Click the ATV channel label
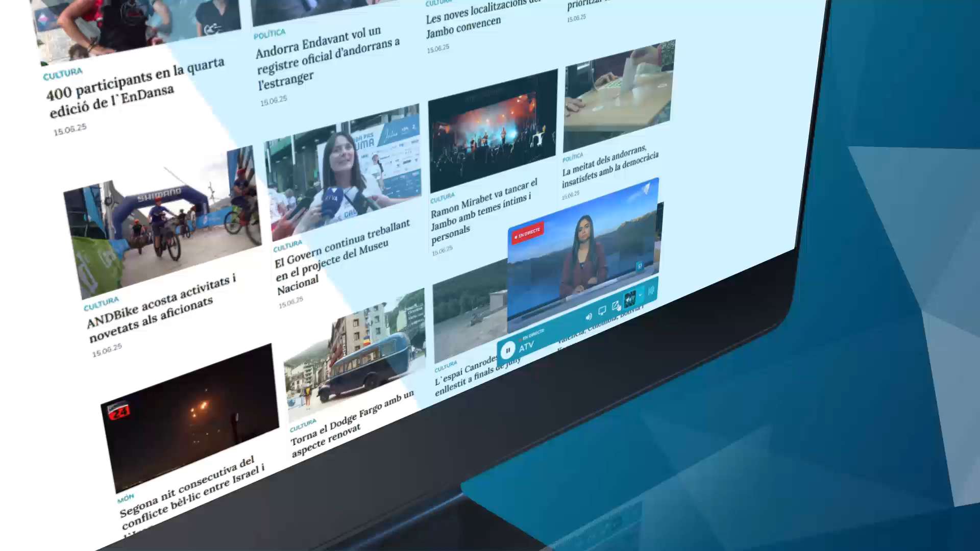The width and height of the screenshot is (980, 551). click(x=526, y=347)
